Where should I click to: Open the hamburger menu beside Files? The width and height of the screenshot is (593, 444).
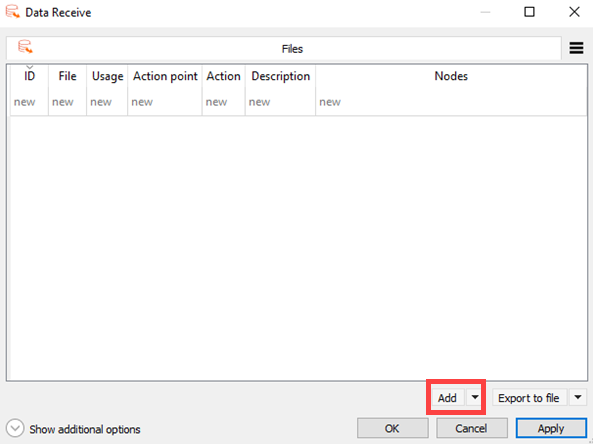(x=576, y=48)
